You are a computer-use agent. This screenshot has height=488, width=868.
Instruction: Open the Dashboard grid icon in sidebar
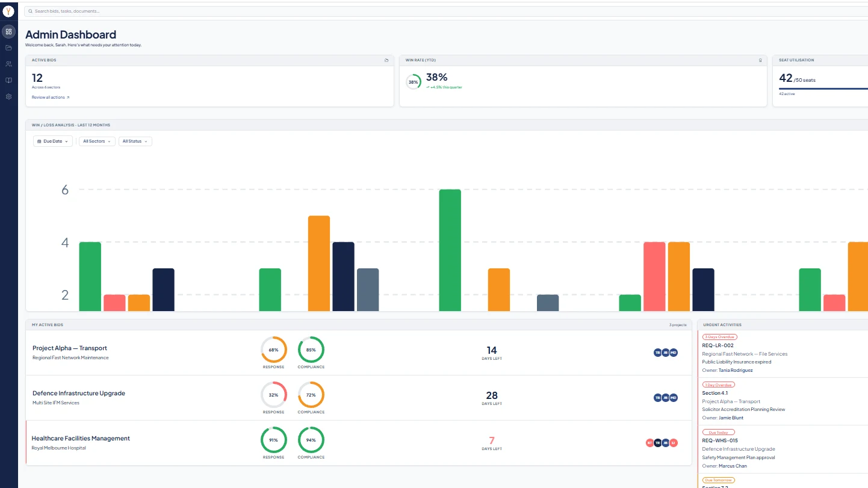(x=8, y=31)
